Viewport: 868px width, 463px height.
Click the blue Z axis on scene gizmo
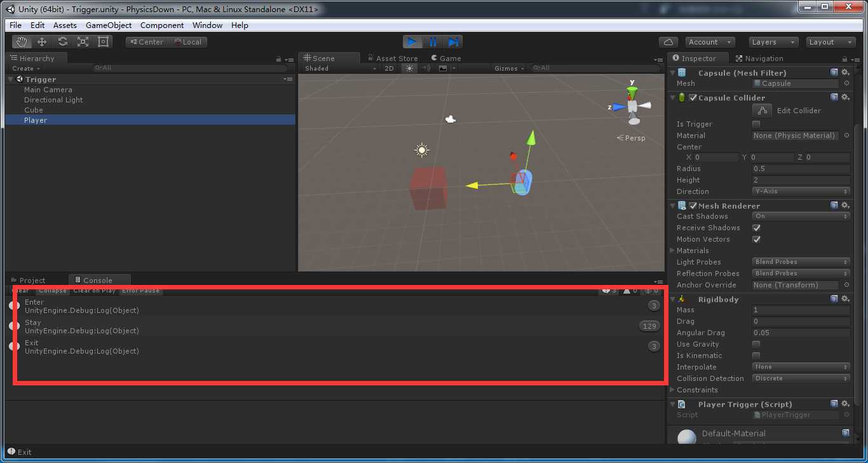click(x=618, y=107)
